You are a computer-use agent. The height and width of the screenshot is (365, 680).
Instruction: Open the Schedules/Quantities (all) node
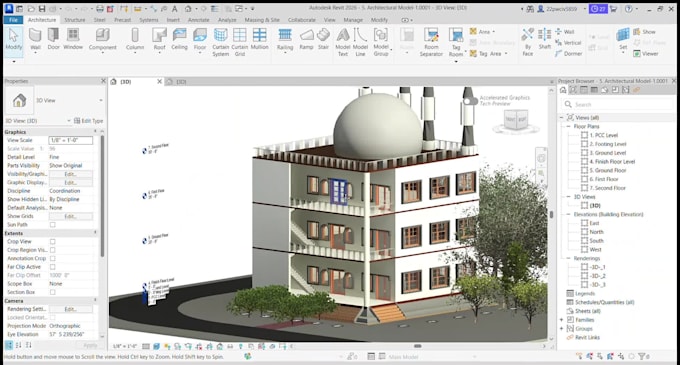click(x=604, y=302)
